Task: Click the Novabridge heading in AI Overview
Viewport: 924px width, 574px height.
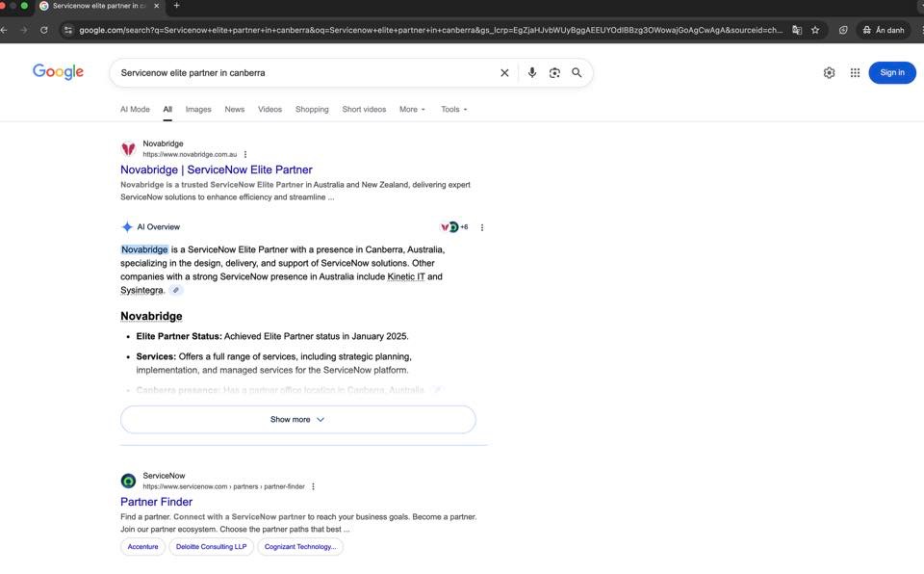Action: [x=151, y=316]
